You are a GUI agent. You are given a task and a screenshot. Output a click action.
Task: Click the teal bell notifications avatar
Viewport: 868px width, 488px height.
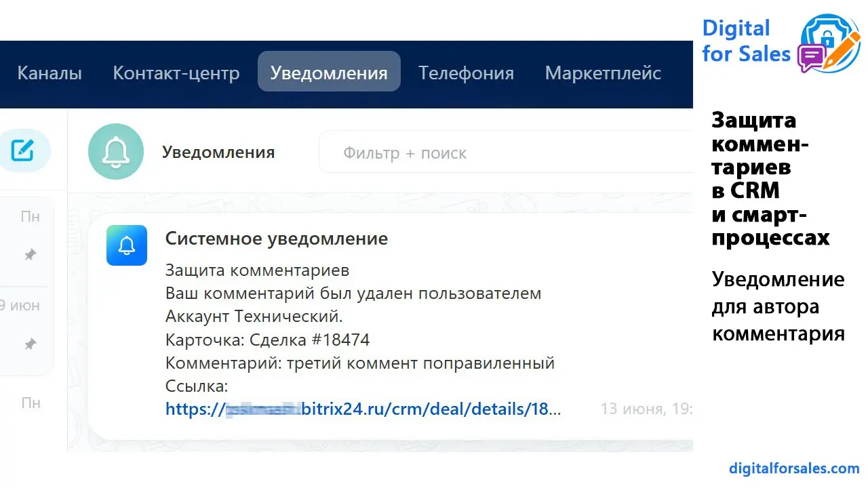pos(116,152)
